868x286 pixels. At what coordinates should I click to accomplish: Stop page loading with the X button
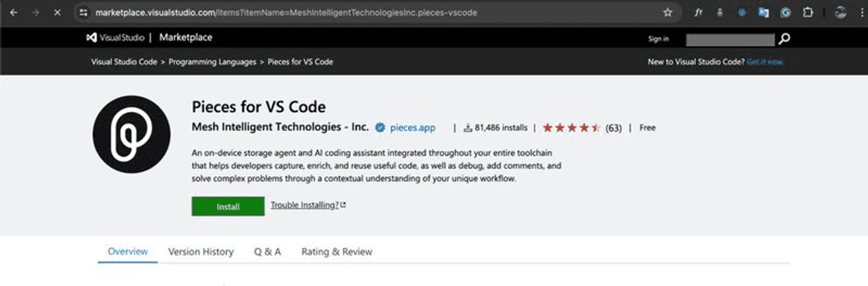[57, 13]
